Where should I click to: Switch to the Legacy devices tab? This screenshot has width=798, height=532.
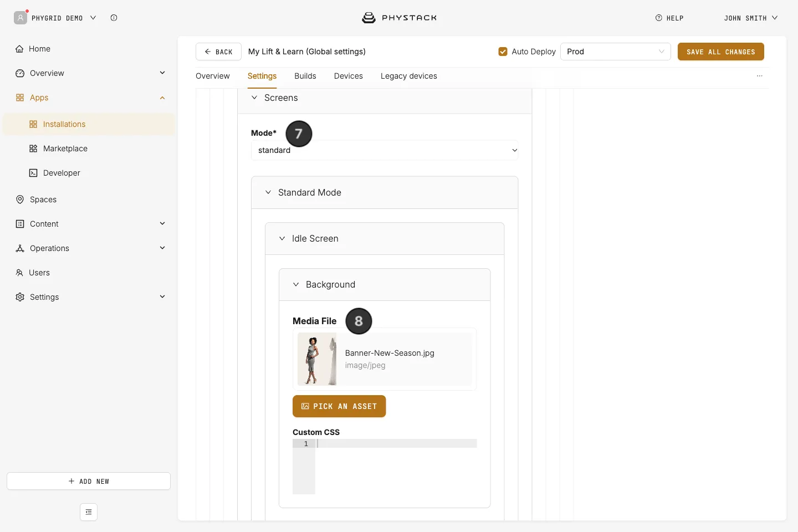[409, 76]
